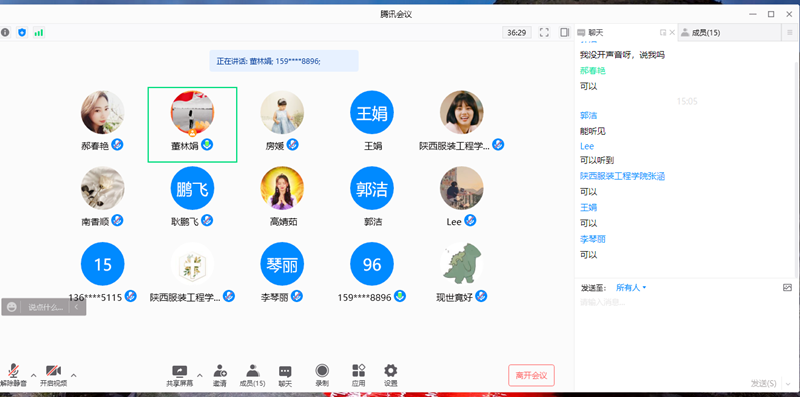Open the Invite (邀请) button
This screenshot has height=397, width=800.
(x=220, y=375)
